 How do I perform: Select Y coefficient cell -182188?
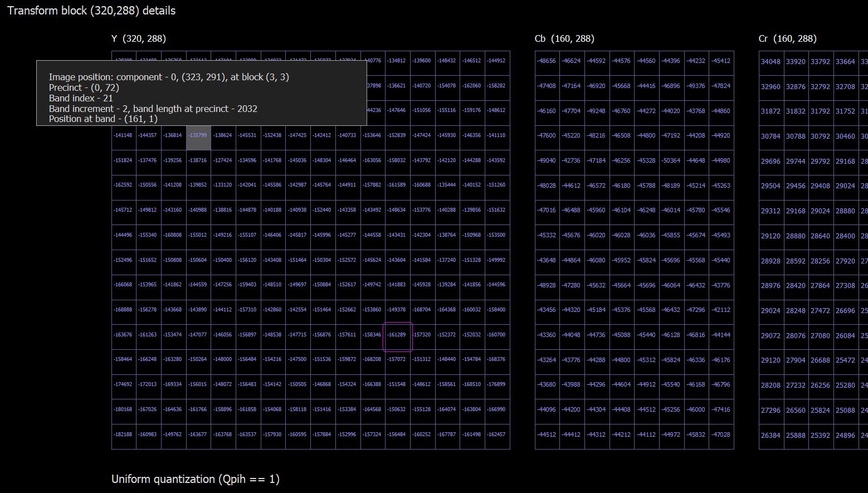coord(124,435)
